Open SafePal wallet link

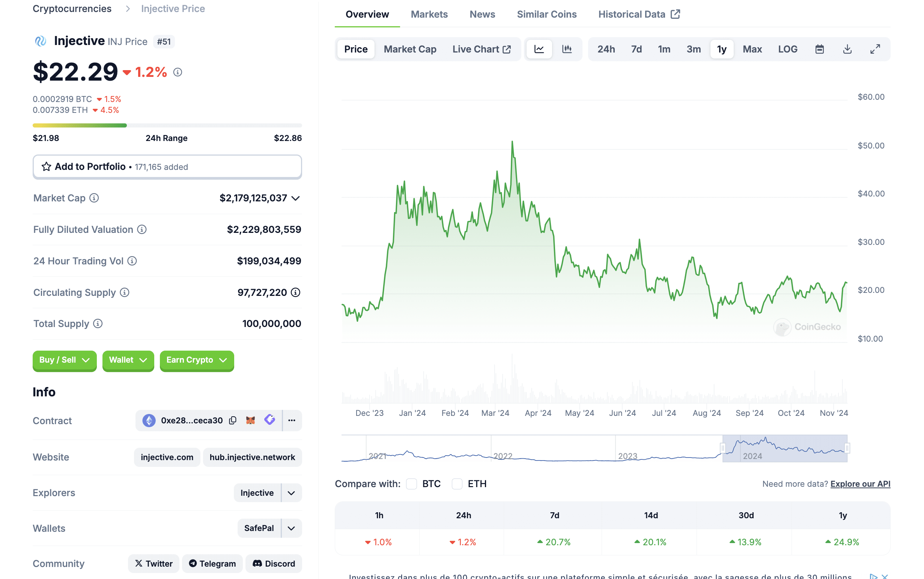tap(259, 528)
